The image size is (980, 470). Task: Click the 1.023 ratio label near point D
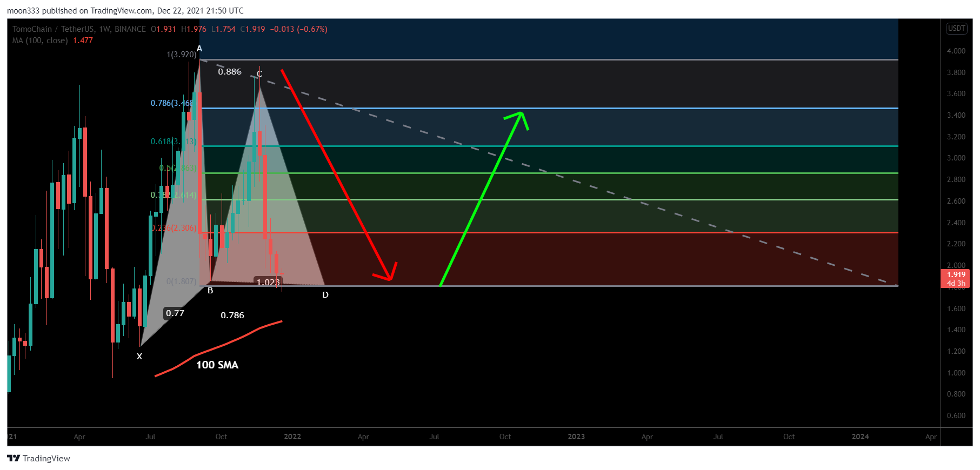(x=268, y=282)
